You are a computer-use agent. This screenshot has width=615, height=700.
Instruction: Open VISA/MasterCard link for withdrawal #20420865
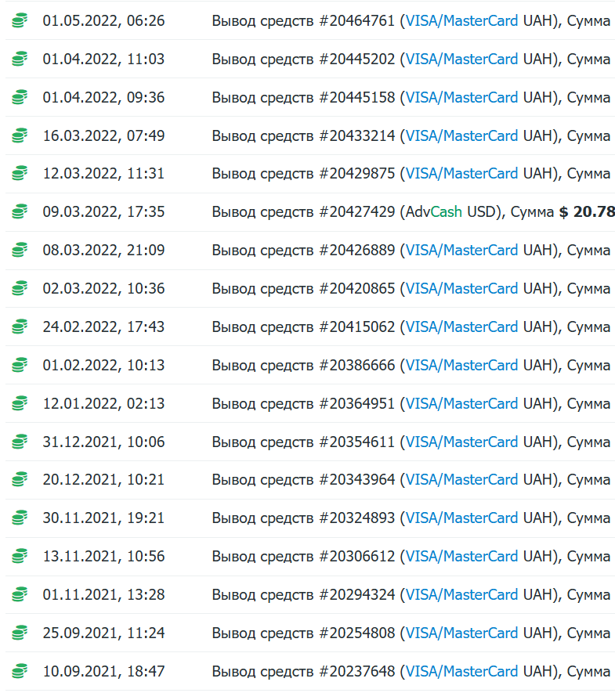tap(461, 288)
